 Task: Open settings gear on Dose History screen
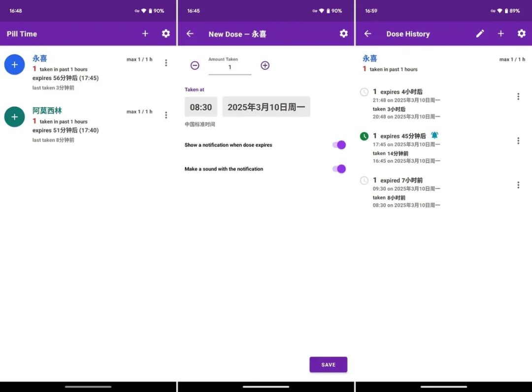pos(522,33)
